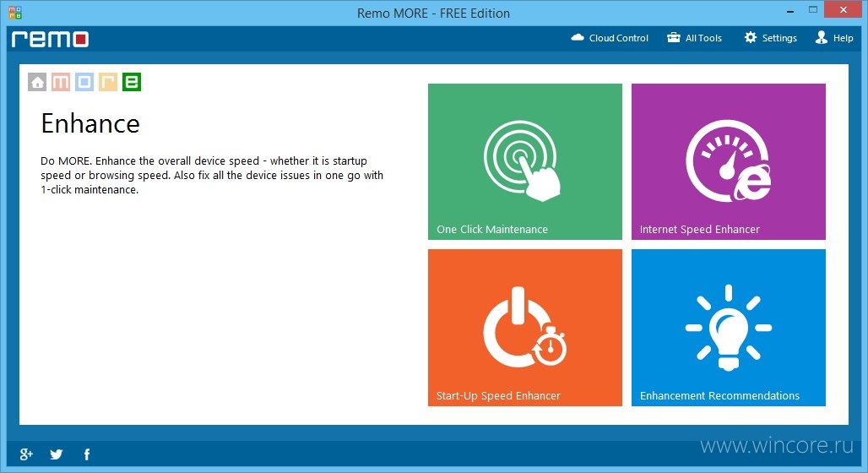Viewport: 868px width, 473px height.
Task: Open the Help menu
Action: tap(834, 38)
